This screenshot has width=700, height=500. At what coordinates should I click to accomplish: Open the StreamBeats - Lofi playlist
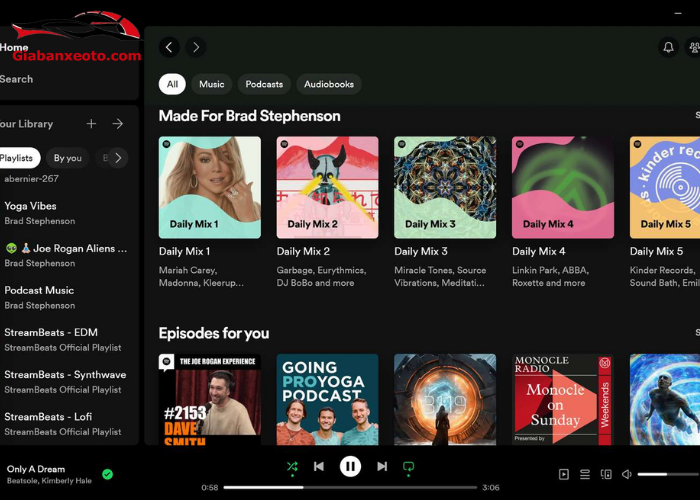69,424
